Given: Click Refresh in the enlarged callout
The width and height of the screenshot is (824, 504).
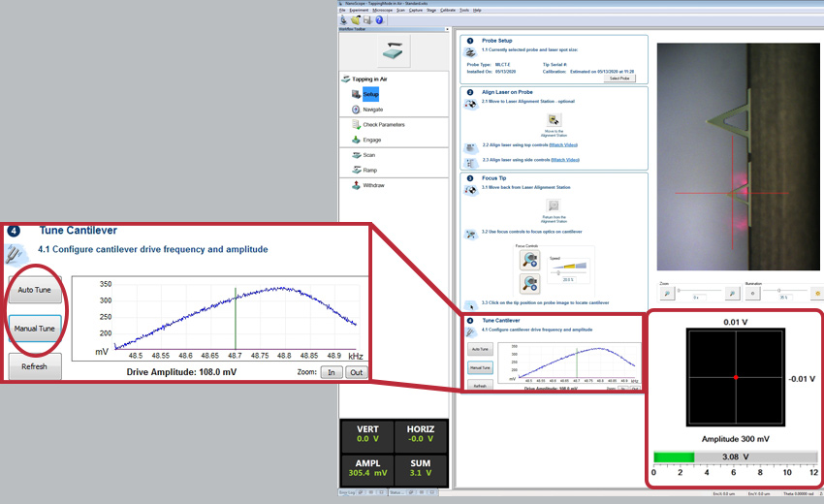Looking at the screenshot, I should (35, 366).
